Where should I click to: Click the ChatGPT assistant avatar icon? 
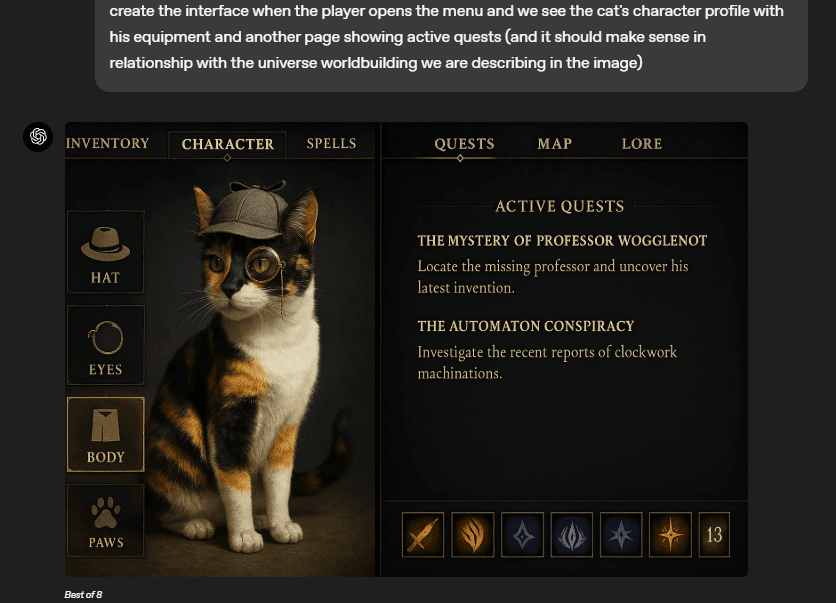click(38, 136)
